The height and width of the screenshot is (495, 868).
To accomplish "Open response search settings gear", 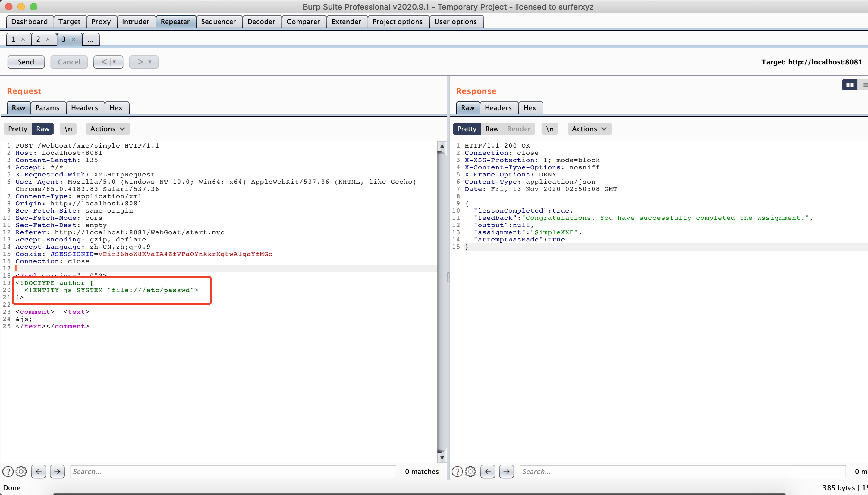I will [470, 471].
